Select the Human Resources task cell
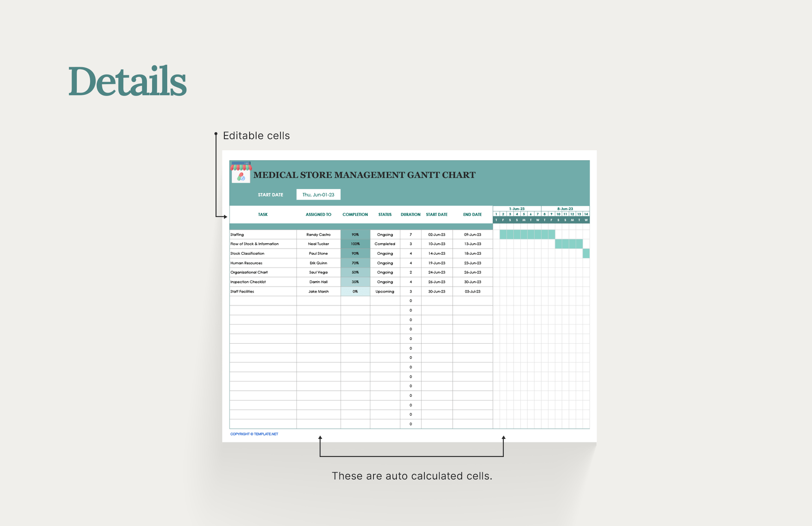This screenshot has width=812, height=526. tap(263, 263)
